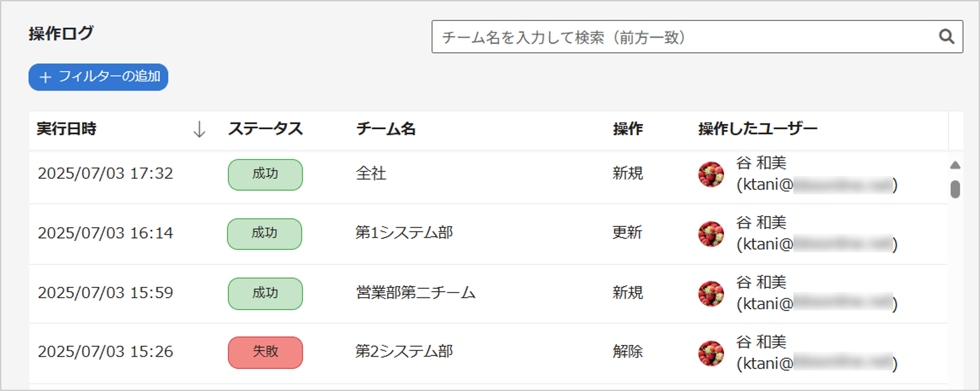Click the フィルターの追加 button

click(98, 77)
